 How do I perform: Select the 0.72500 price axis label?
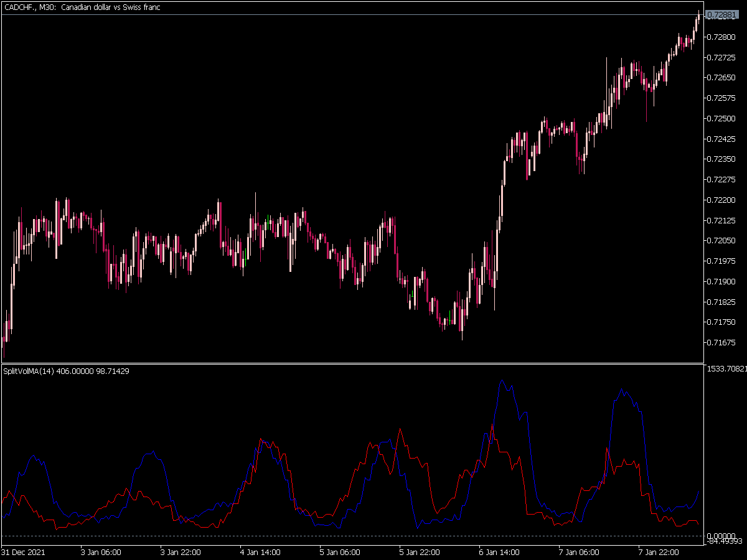pyautogui.click(x=720, y=118)
